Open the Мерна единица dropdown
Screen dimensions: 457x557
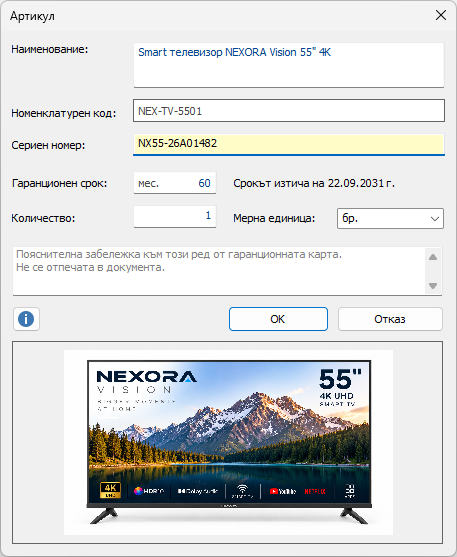click(390, 218)
